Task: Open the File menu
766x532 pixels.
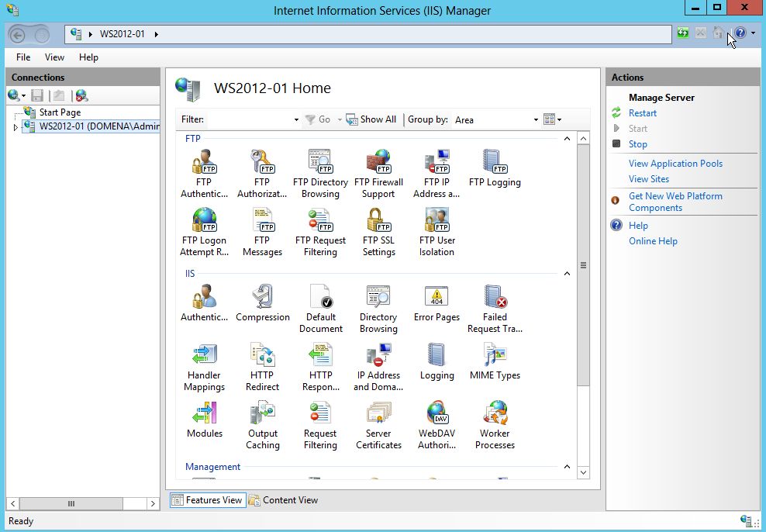Action: click(x=23, y=57)
